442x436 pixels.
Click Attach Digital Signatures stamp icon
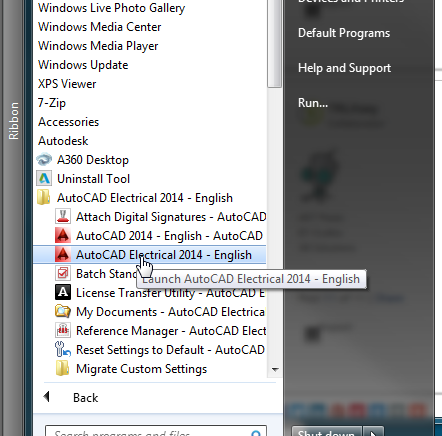click(63, 216)
